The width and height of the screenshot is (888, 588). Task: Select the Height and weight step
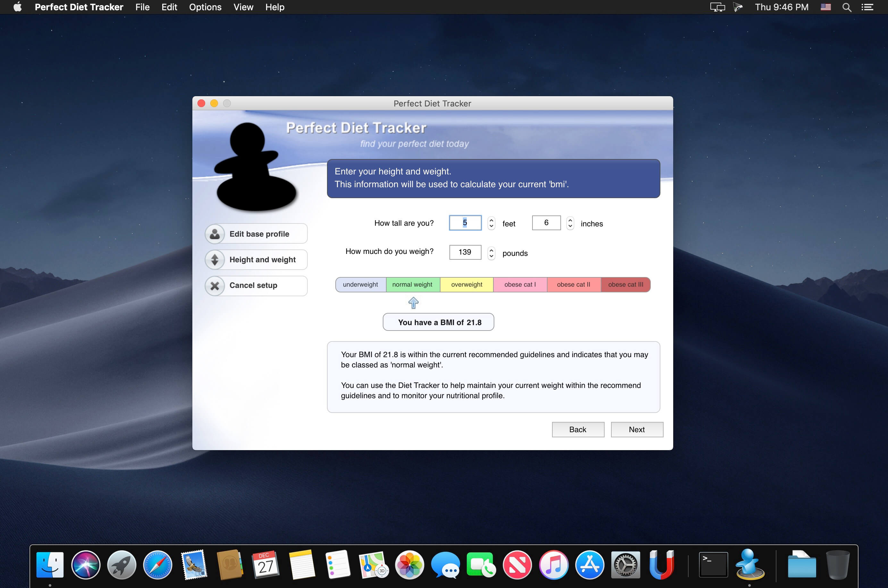pos(256,259)
